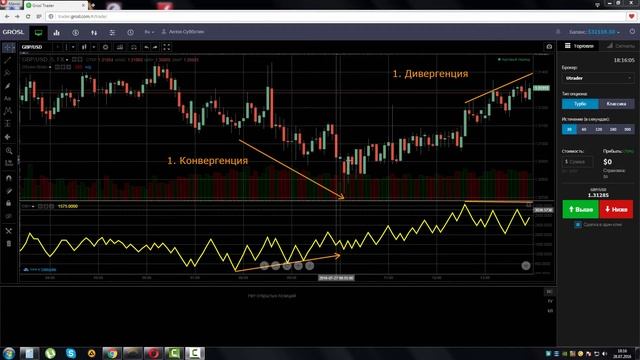Select the Турбо option type
Viewport: 640px width, 360px height.
(580, 104)
